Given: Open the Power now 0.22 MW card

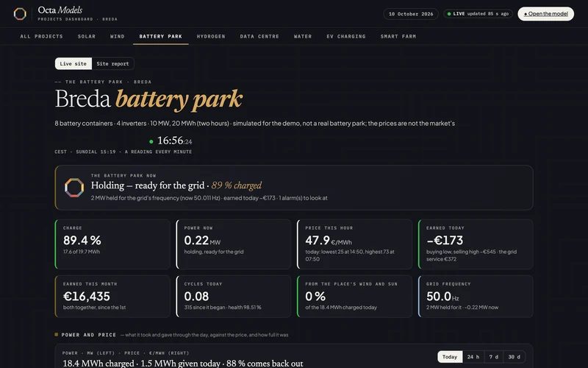Looking at the screenshot, I should coord(234,244).
